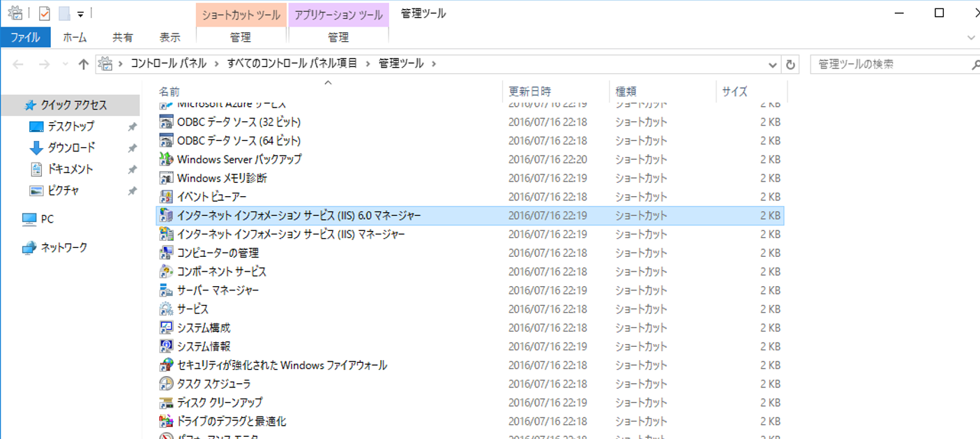Screen dimensions: 980x439
Task: Switch to the 共有 ribbon tab
Action: click(123, 38)
